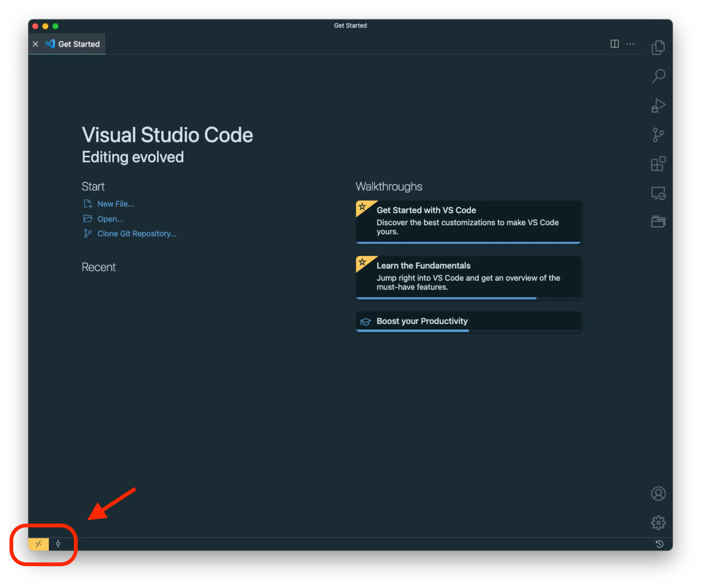Click the history clock icon in status bar
Viewport: 701px width, 588px height.
pos(659,544)
